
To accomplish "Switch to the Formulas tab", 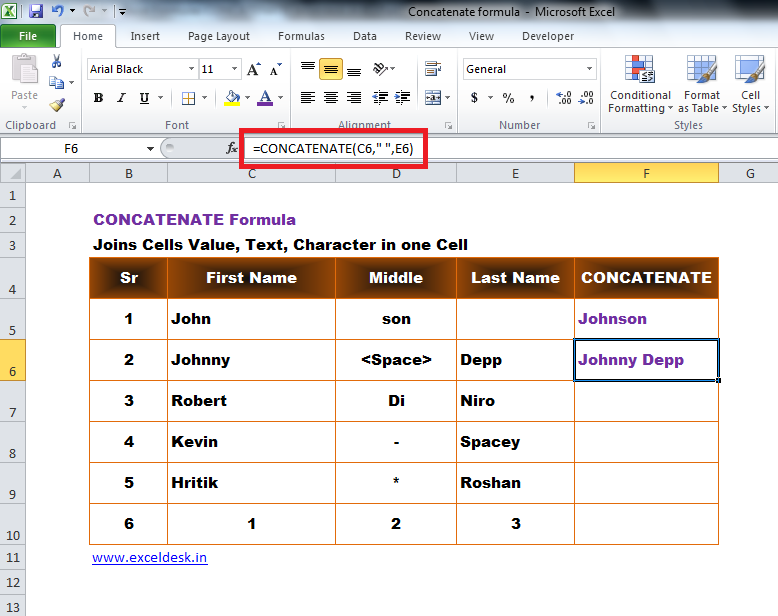I will (x=301, y=36).
